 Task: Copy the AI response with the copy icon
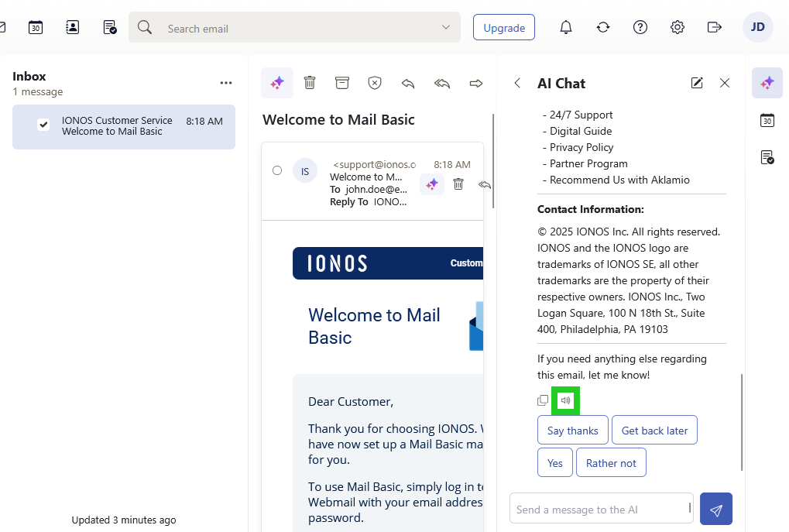[x=543, y=400]
